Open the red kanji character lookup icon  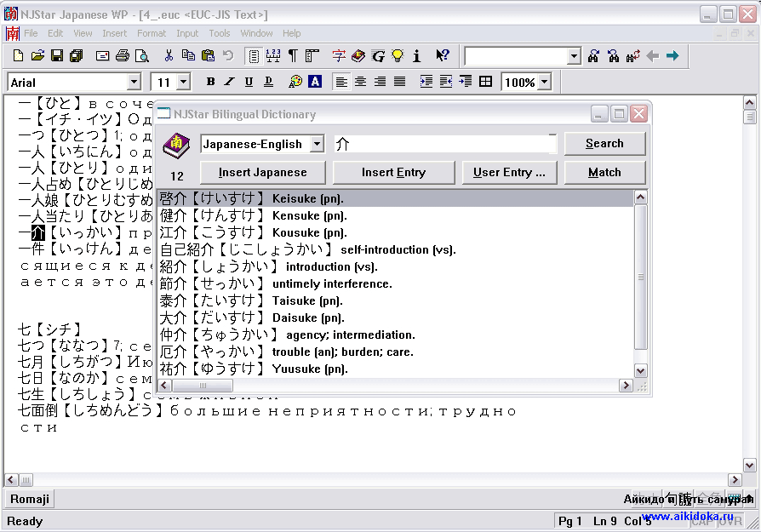click(x=339, y=56)
